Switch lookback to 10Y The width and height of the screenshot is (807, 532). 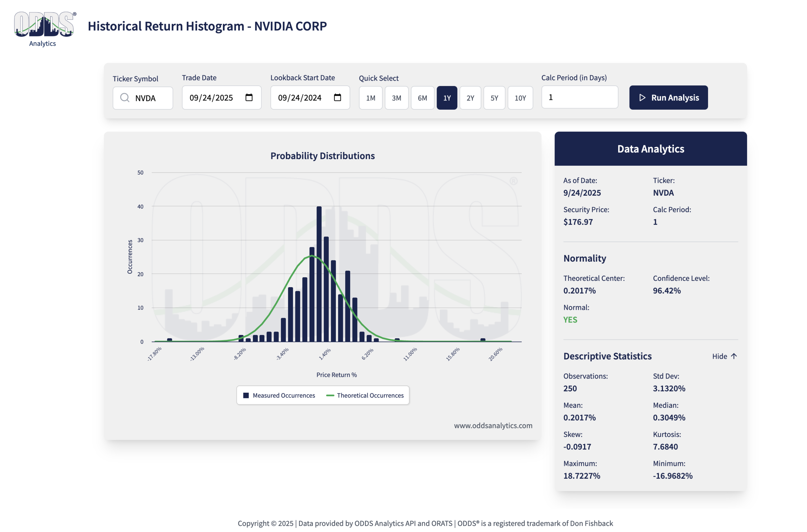point(520,98)
